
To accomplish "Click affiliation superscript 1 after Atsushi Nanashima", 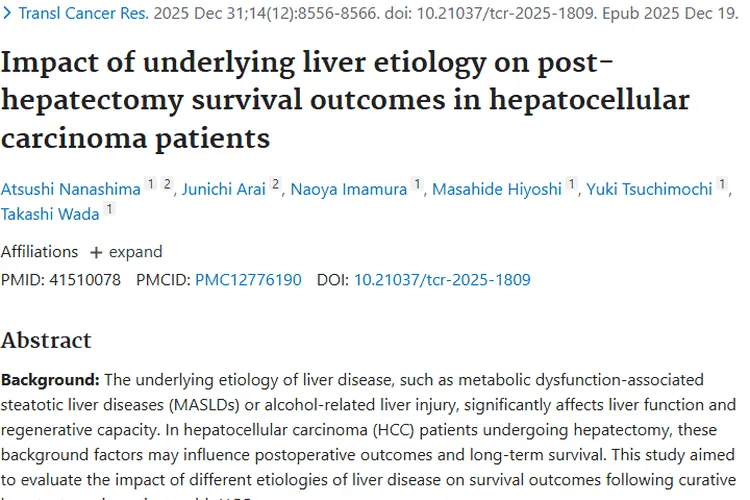I will tap(150, 184).
